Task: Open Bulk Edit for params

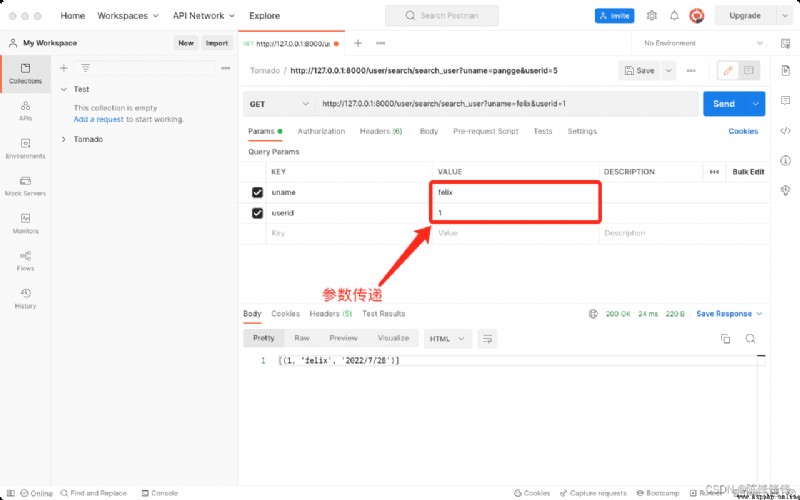Action: coord(748,172)
